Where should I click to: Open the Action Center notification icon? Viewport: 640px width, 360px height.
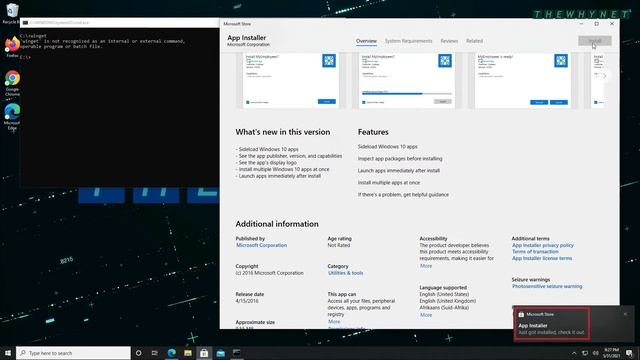(629, 353)
